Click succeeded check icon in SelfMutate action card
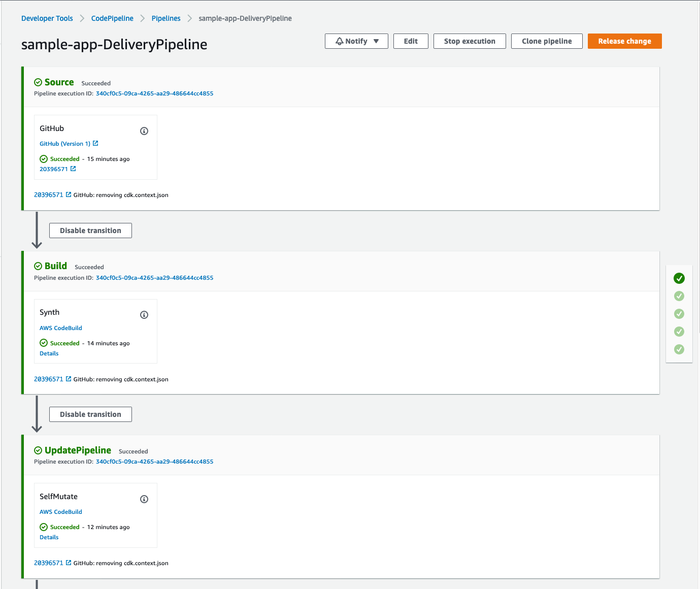This screenshot has height=589, width=700. pyautogui.click(x=44, y=527)
